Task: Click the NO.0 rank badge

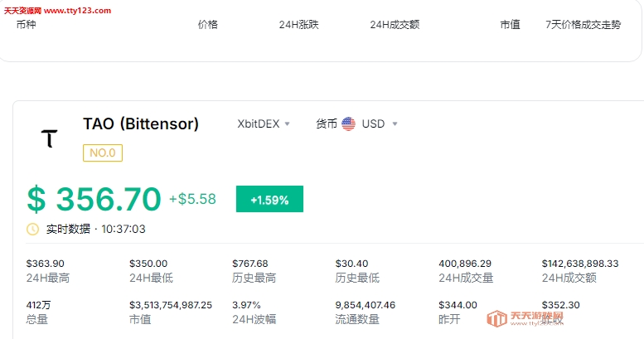Action: [x=103, y=153]
